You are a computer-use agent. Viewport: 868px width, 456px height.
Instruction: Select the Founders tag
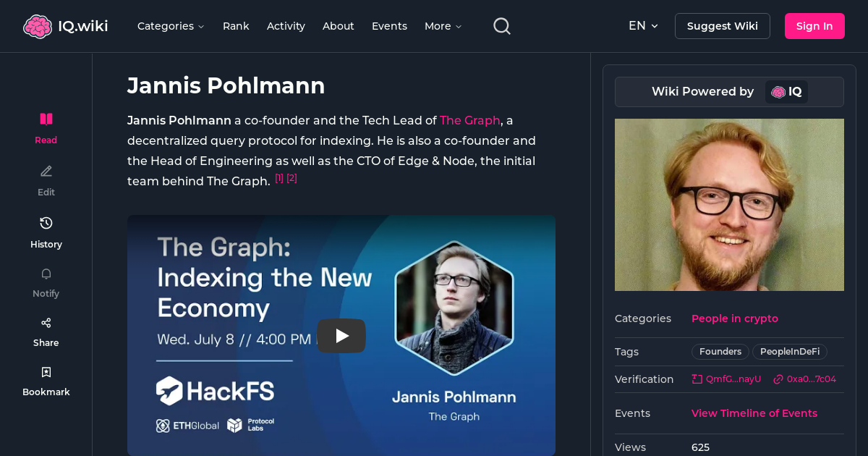[720, 352]
